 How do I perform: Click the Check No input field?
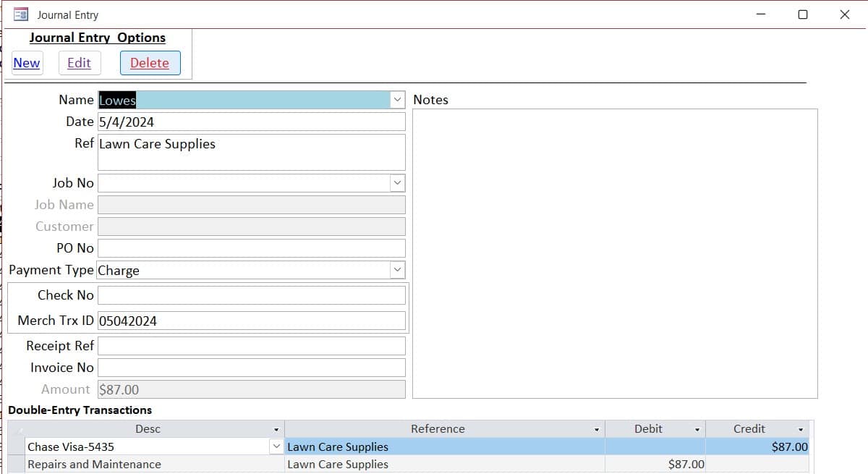click(252, 295)
